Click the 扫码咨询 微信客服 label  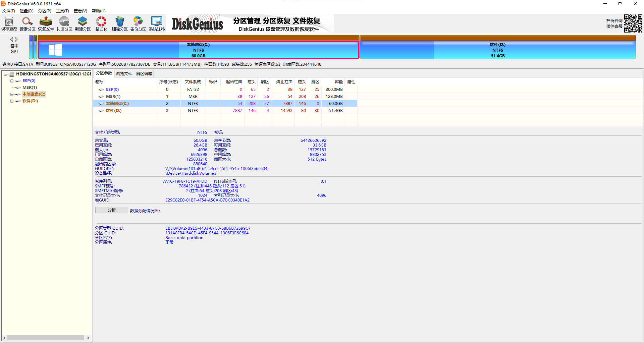(614, 23)
